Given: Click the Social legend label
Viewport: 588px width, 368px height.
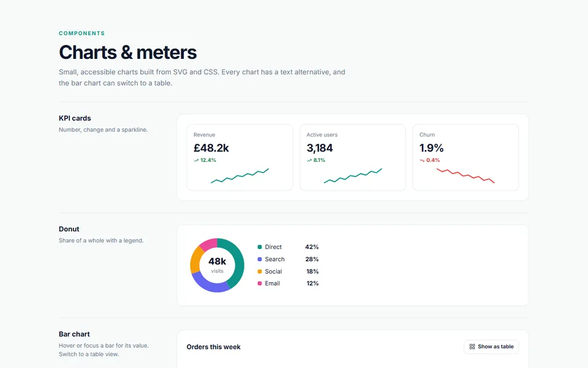Looking at the screenshot, I should pyautogui.click(x=273, y=272).
